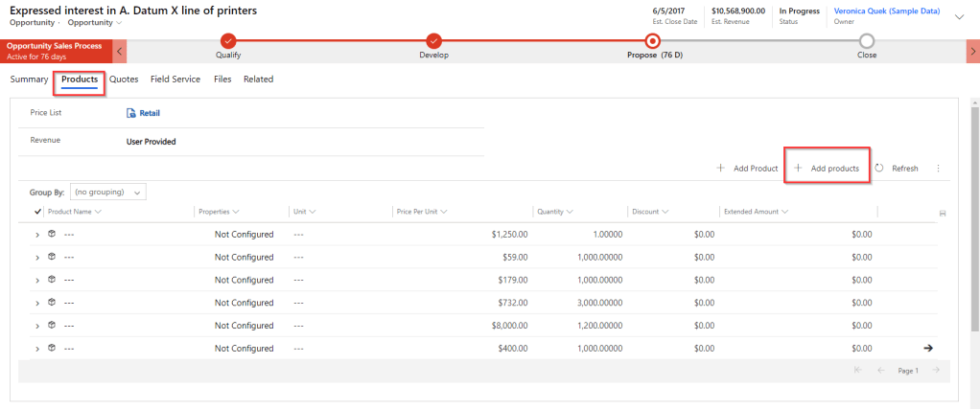Click the save icon beside the grid header
This screenshot has height=409, width=980.
[x=943, y=213]
